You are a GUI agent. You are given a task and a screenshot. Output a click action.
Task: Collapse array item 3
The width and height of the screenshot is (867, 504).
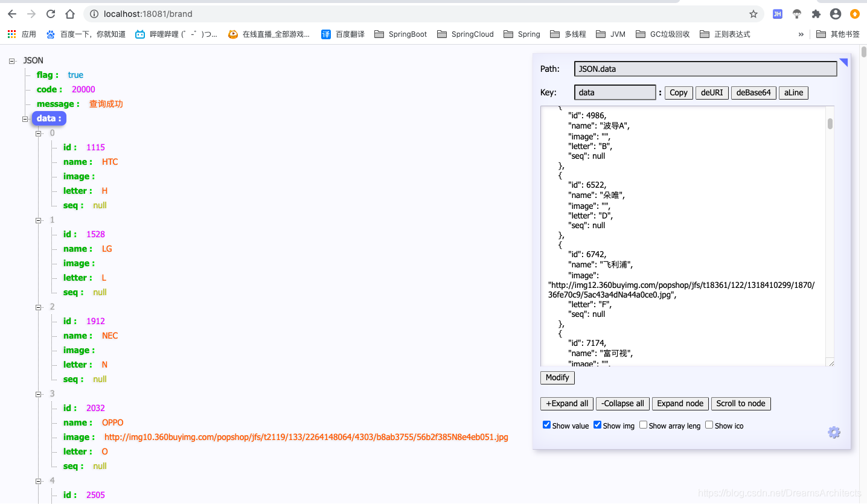click(39, 394)
